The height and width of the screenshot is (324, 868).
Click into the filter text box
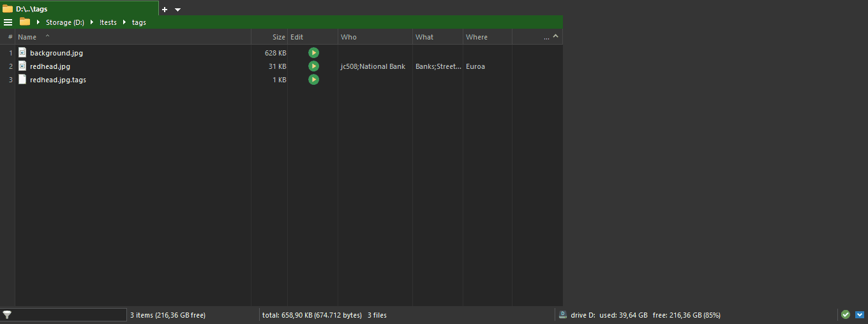[70, 314]
